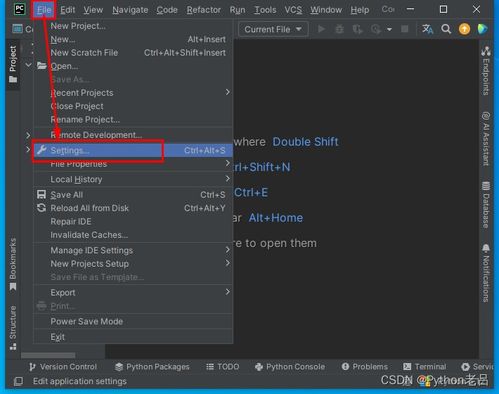Viewport: 499px width, 394px height.
Task: Click the Profile run icon with arrow
Action: point(376,29)
